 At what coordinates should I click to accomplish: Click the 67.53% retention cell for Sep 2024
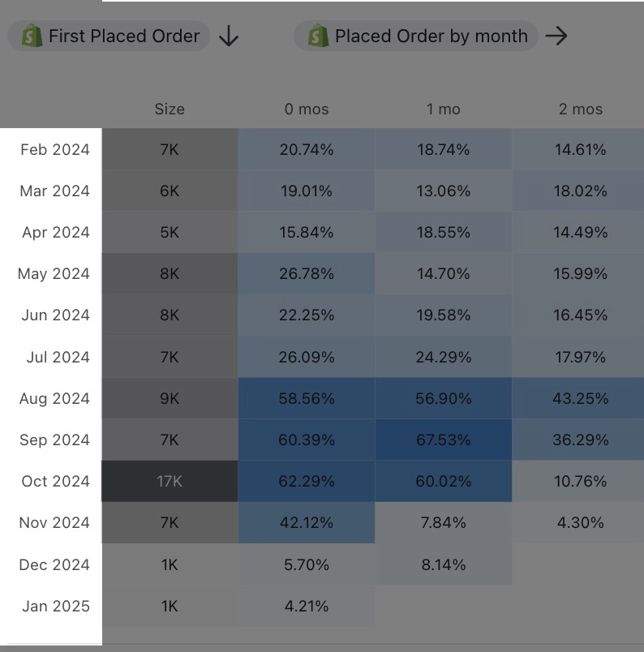444,440
